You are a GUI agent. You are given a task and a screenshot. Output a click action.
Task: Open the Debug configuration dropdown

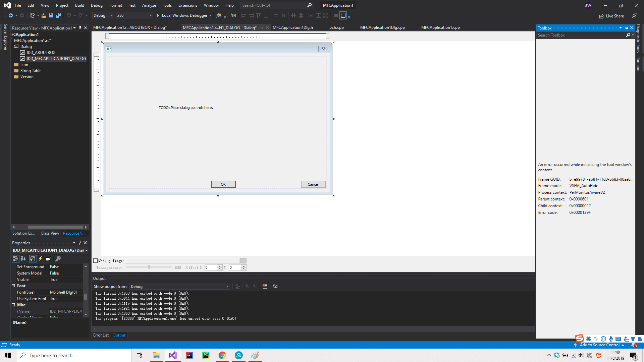click(x=103, y=15)
